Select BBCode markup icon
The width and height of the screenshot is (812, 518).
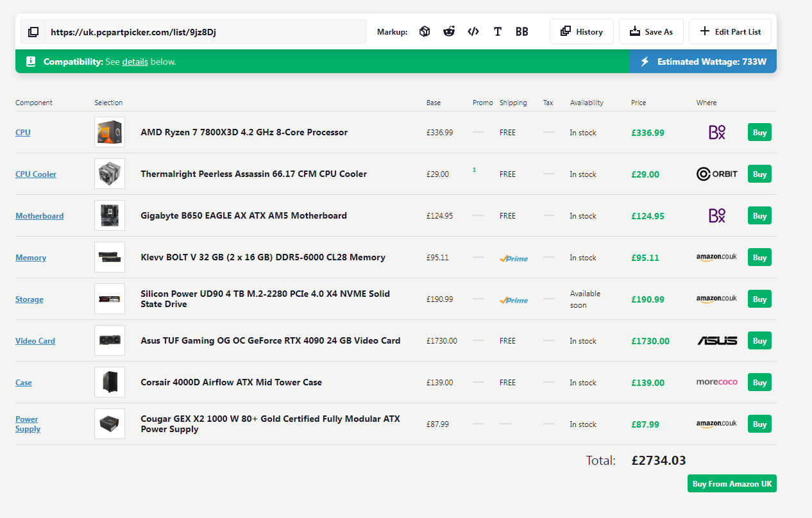pos(522,31)
